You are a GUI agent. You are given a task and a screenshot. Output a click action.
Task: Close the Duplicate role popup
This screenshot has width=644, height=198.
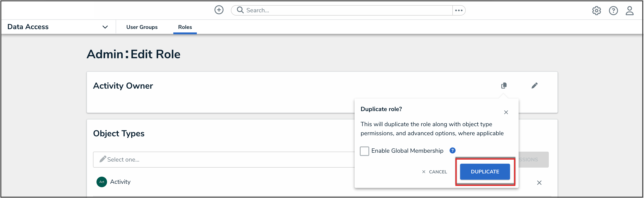[x=506, y=112]
